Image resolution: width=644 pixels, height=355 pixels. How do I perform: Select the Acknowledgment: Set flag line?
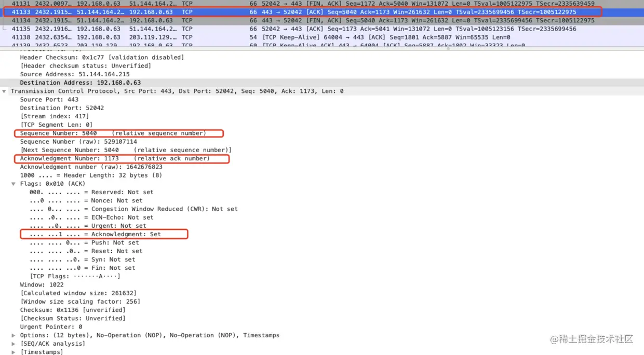pos(95,234)
